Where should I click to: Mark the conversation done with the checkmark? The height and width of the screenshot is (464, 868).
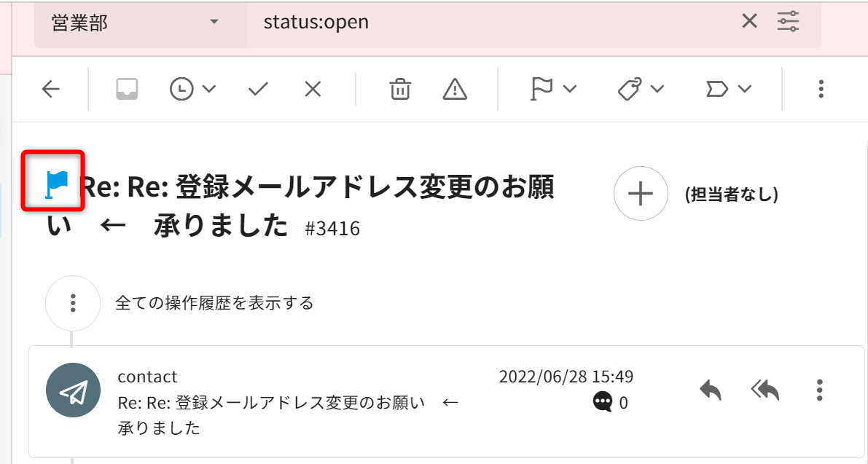258,90
